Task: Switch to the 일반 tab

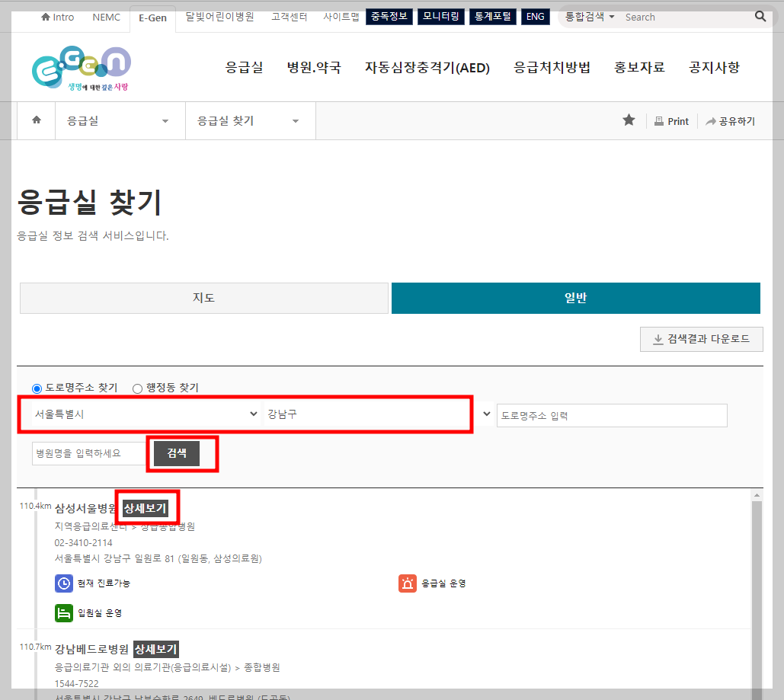Action: click(575, 298)
